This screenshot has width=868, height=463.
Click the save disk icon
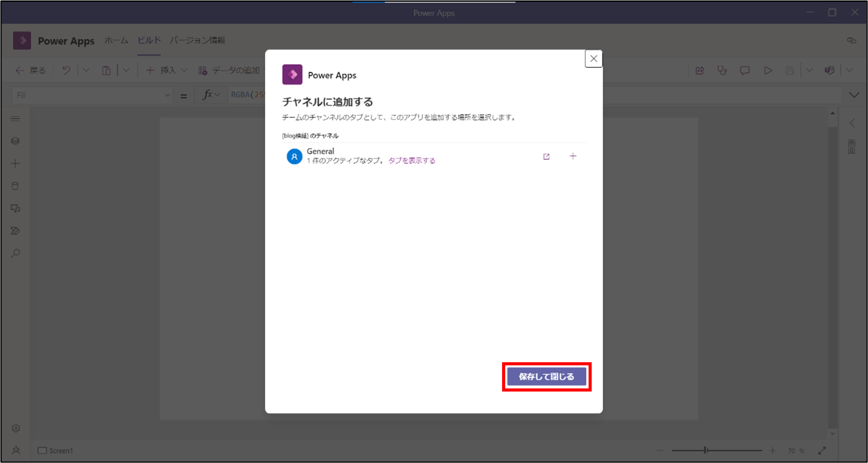pyautogui.click(x=789, y=70)
